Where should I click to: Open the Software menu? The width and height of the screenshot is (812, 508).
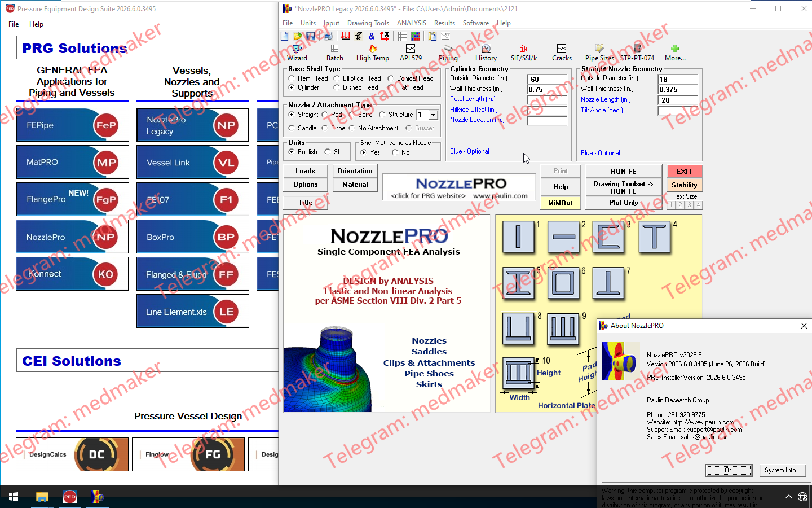[x=476, y=23]
